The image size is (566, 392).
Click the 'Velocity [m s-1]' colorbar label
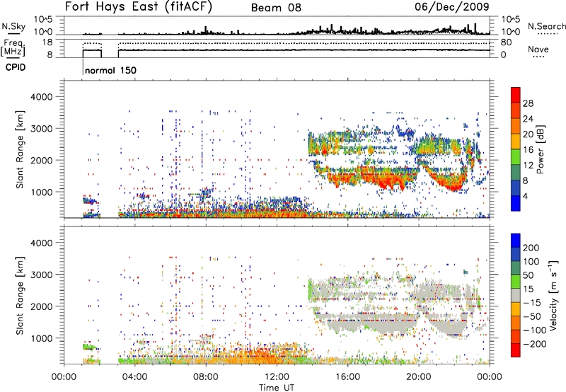coord(553,295)
